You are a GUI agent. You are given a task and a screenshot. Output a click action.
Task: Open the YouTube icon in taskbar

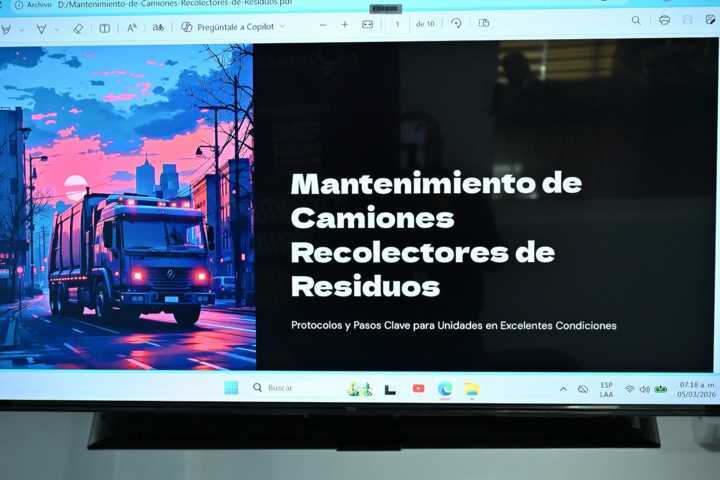(x=418, y=388)
